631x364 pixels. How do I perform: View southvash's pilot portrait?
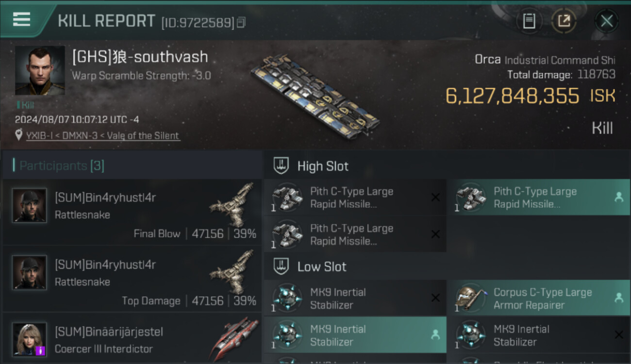click(x=40, y=70)
